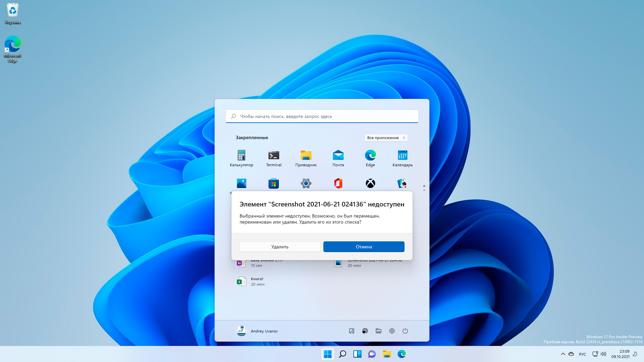644x362 pixels.
Task: Click the Удалить button in dialog
Action: coord(280,247)
